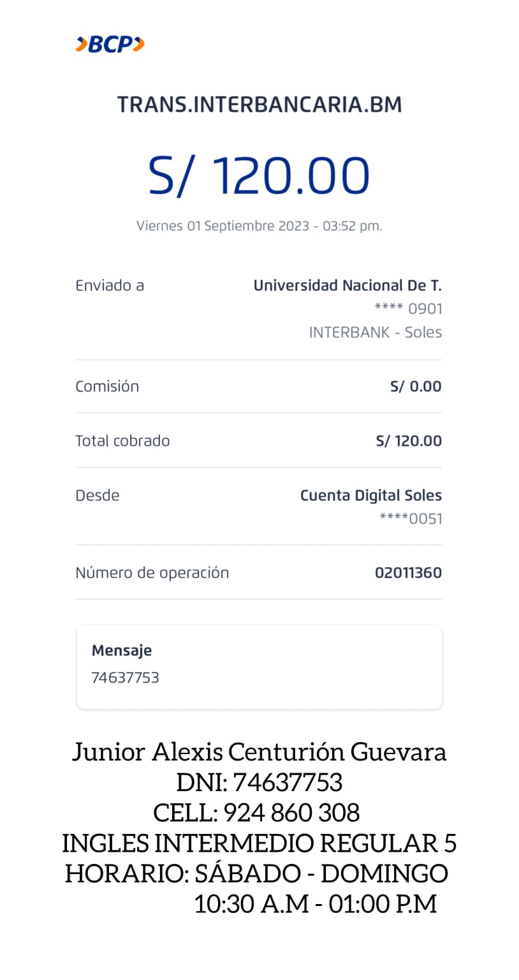Click the BCP logo

click(110, 44)
